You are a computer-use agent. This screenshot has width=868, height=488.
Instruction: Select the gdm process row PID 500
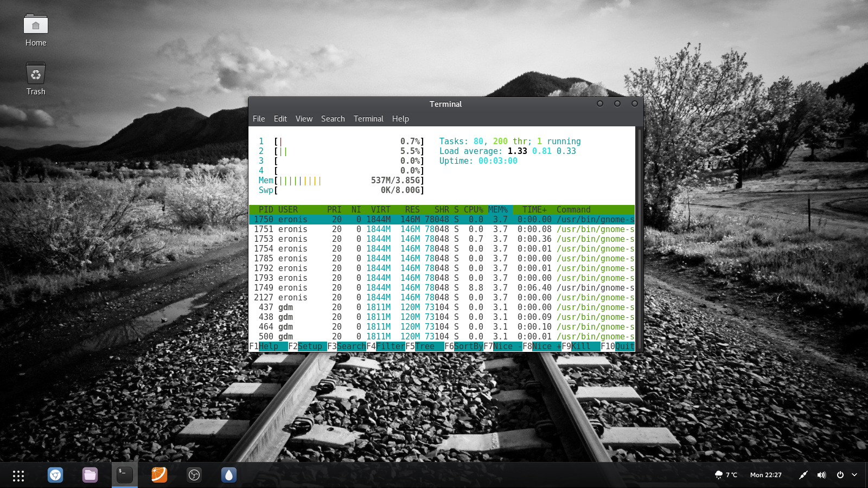click(442, 337)
